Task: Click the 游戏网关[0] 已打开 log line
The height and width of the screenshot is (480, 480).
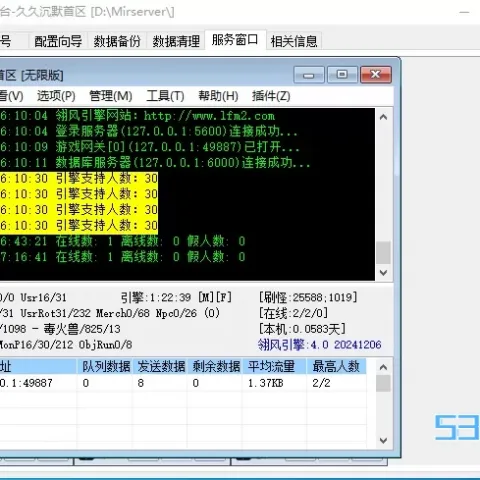Action: click(150, 147)
